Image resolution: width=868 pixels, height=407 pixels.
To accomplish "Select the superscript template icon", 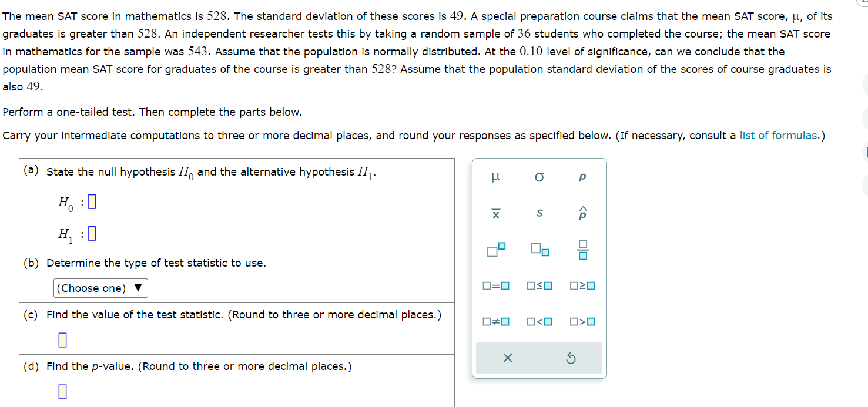I will pos(495,250).
